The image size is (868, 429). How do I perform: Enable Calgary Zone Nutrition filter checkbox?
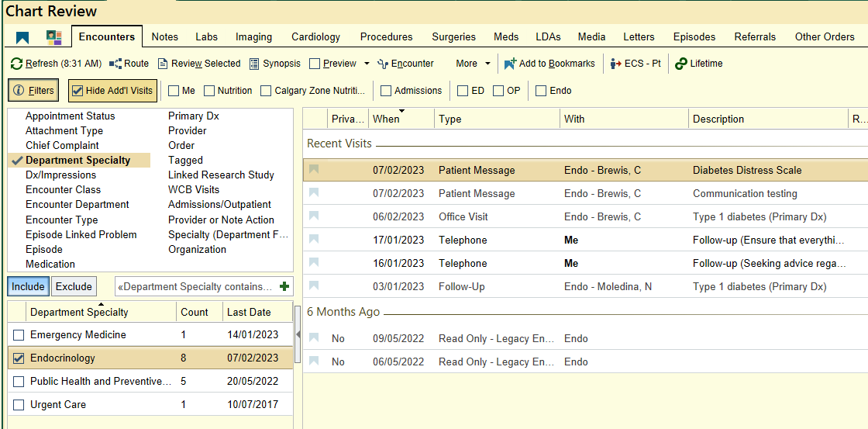[x=267, y=91]
